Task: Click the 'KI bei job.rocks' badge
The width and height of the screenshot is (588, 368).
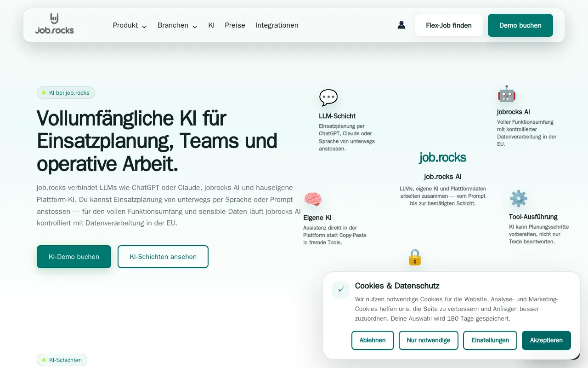Action: pyautogui.click(x=66, y=93)
